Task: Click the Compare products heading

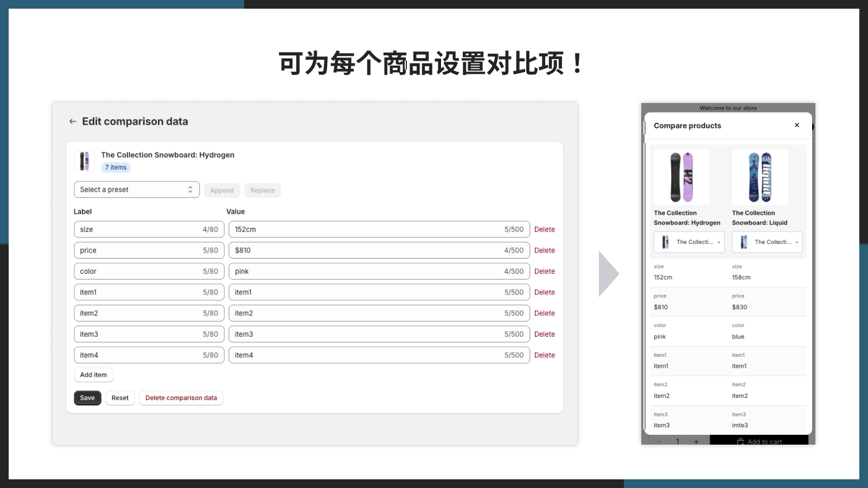Action: (687, 126)
